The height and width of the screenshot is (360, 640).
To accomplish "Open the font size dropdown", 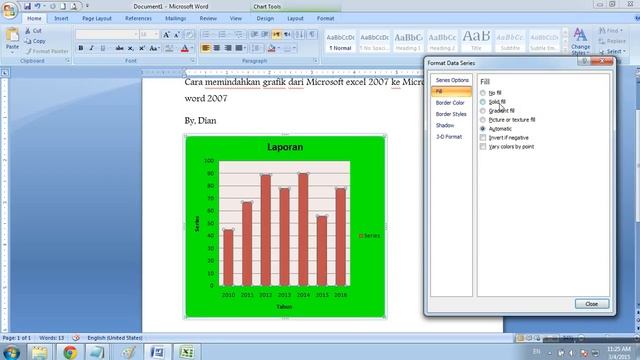I will point(156,35).
